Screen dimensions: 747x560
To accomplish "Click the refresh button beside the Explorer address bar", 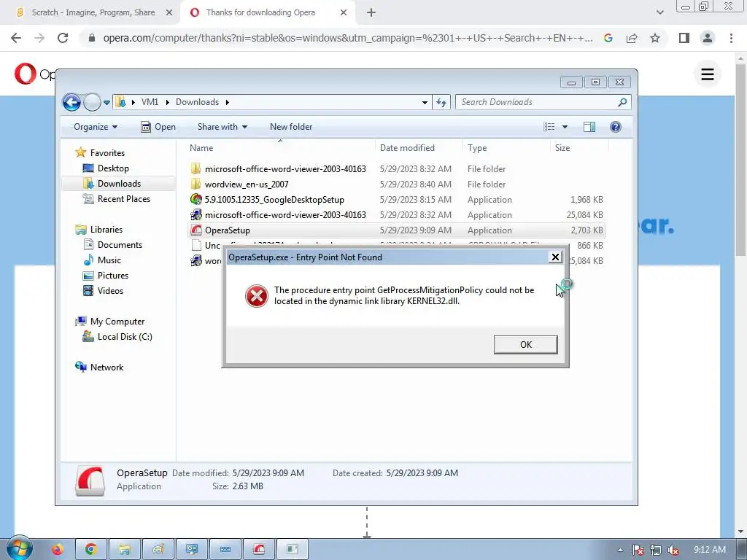I will (441, 102).
